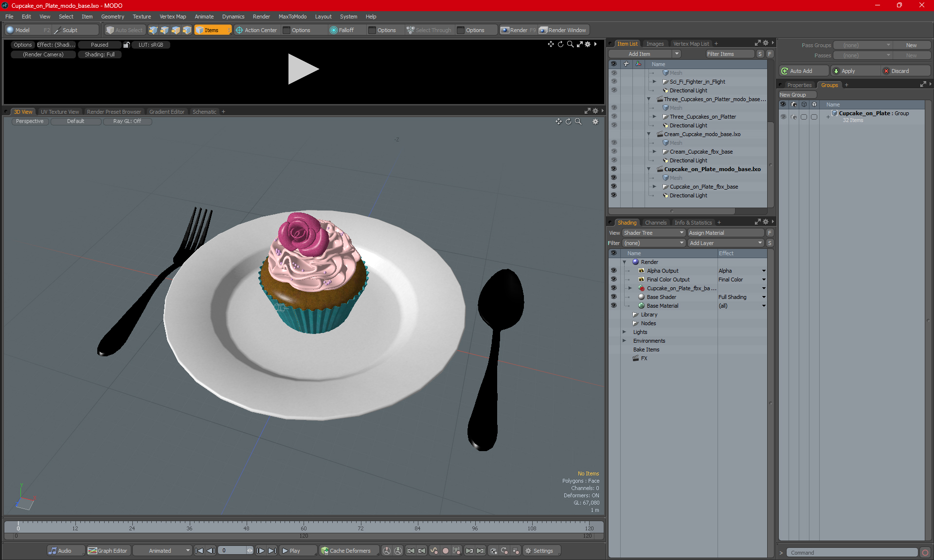Click the preview viewport rotate icon
The width and height of the screenshot is (934, 560).
pos(560,44)
